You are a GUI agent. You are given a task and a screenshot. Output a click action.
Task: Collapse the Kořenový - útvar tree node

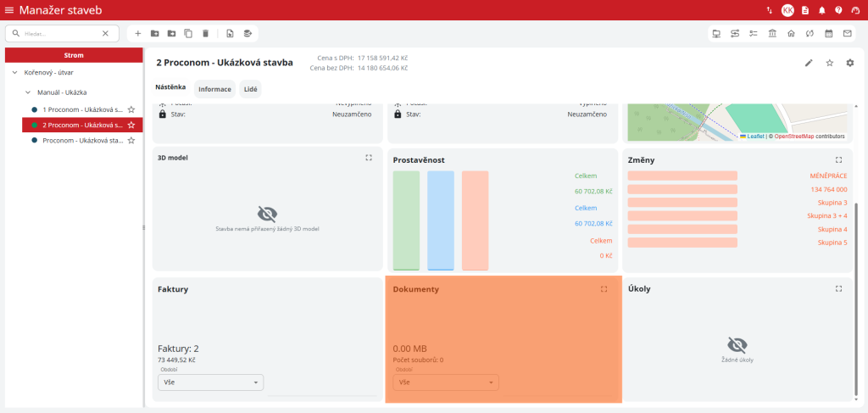(15, 73)
